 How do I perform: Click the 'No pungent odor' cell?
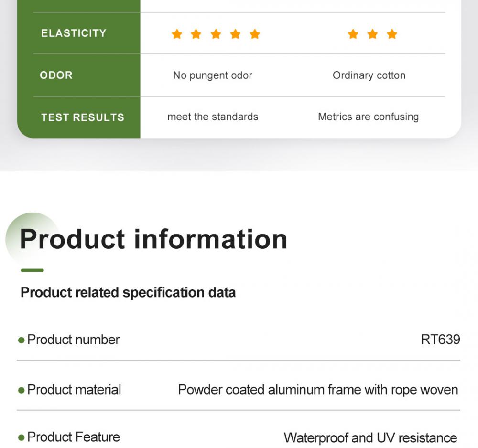click(213, 75)
